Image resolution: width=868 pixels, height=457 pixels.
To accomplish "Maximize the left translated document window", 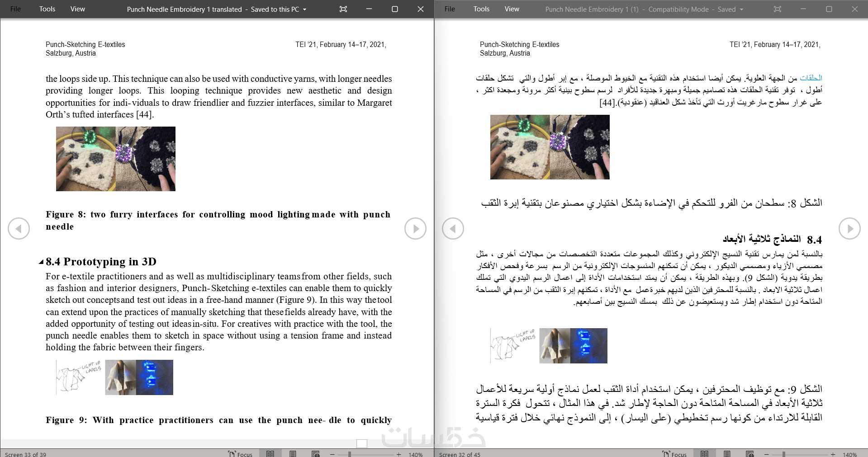I will click(x=395, y=9).
